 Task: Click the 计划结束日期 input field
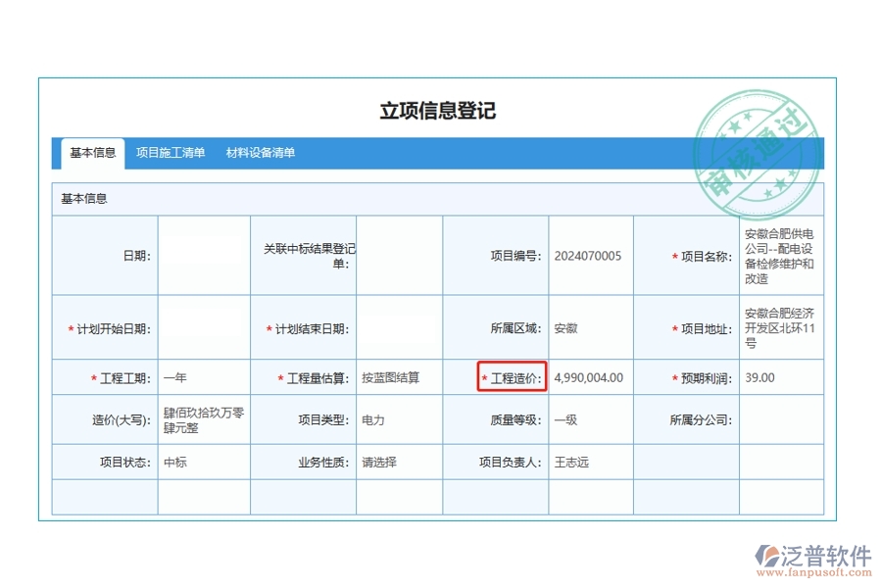tap(398, 327)
